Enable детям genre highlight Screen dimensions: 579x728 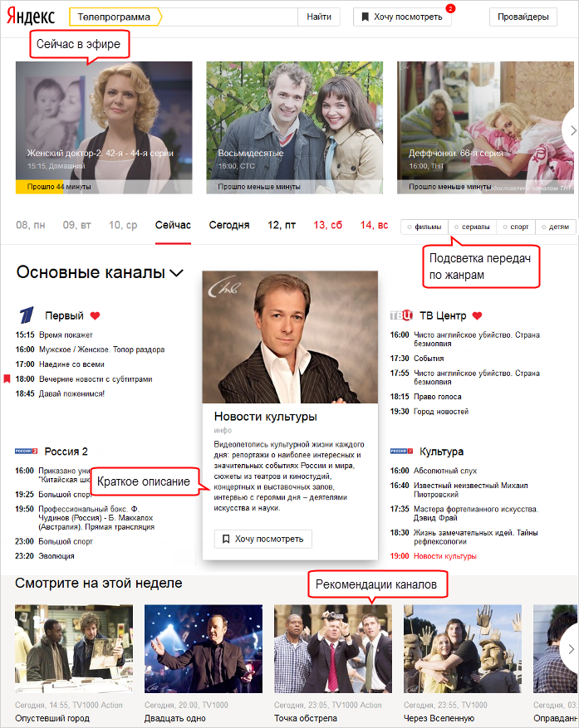555,227
